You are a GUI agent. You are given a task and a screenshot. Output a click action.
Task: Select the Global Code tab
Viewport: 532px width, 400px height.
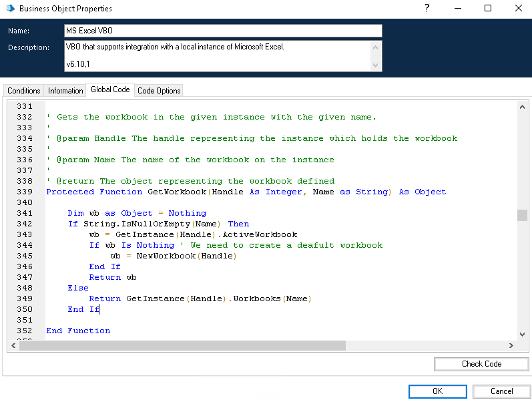[x=110, y=89]
